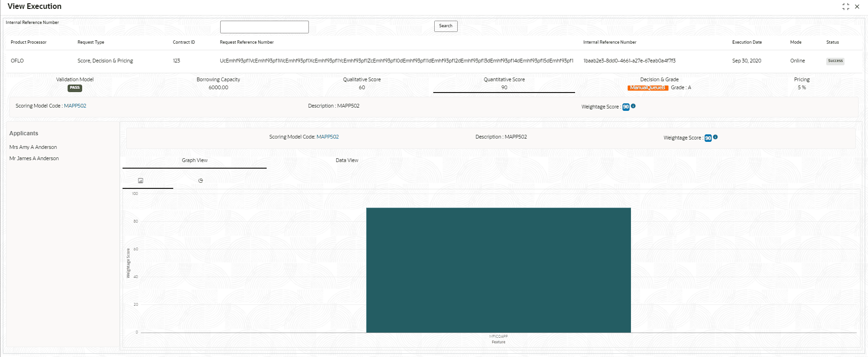Screen dimensions: 868x357
Task: Click the long UcEmhf93pf1 request reference value
Action: click(x=397, y=61)
